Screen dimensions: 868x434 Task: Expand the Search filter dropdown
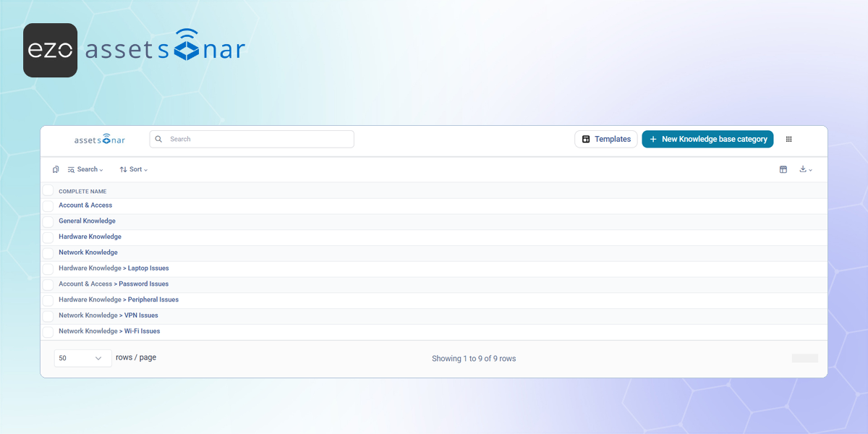tap(85, 169)
